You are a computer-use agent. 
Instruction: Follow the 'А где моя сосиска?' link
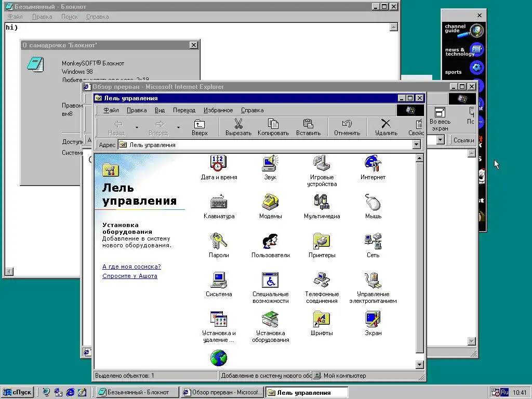tap(131, 267)
